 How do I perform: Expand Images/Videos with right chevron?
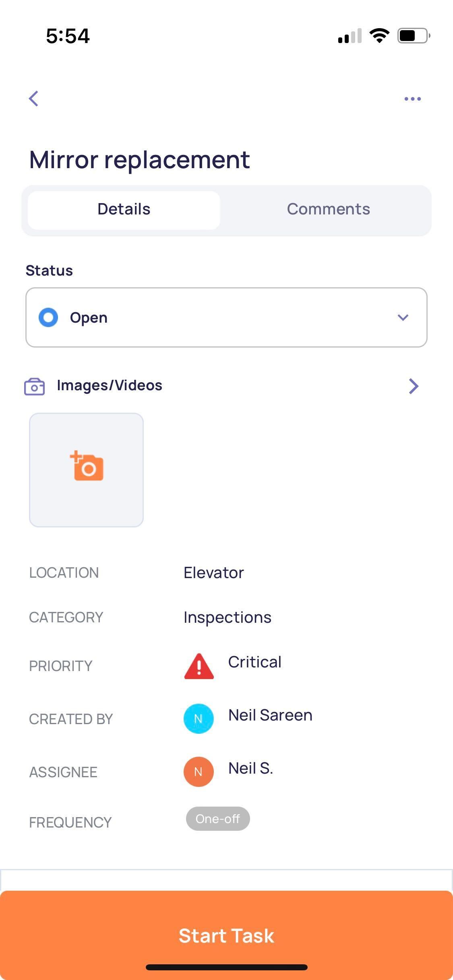[x=414, y=386]
